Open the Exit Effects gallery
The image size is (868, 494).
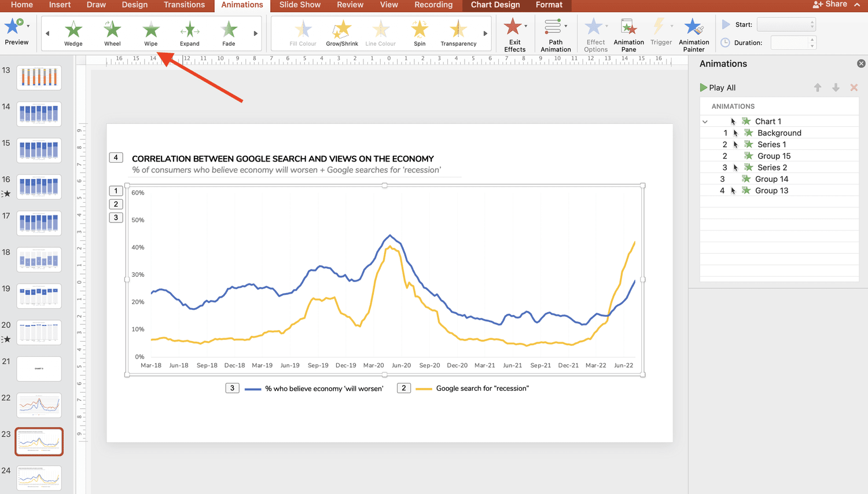coord(515,34)
